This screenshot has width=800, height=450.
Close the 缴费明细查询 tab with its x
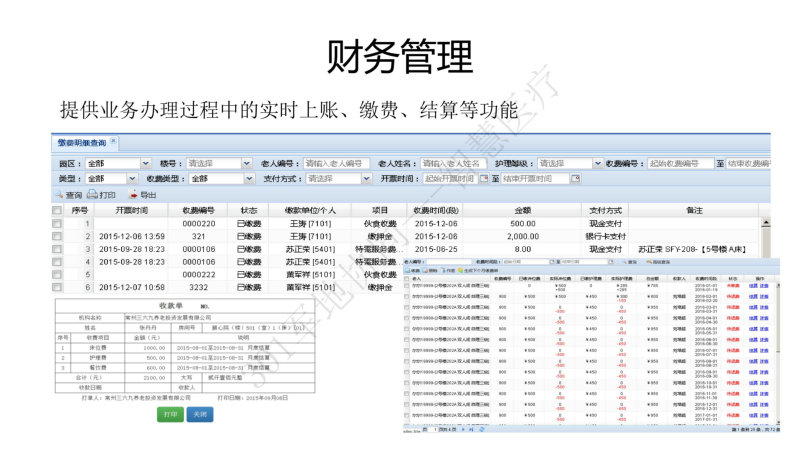click(x=113, y=141)
